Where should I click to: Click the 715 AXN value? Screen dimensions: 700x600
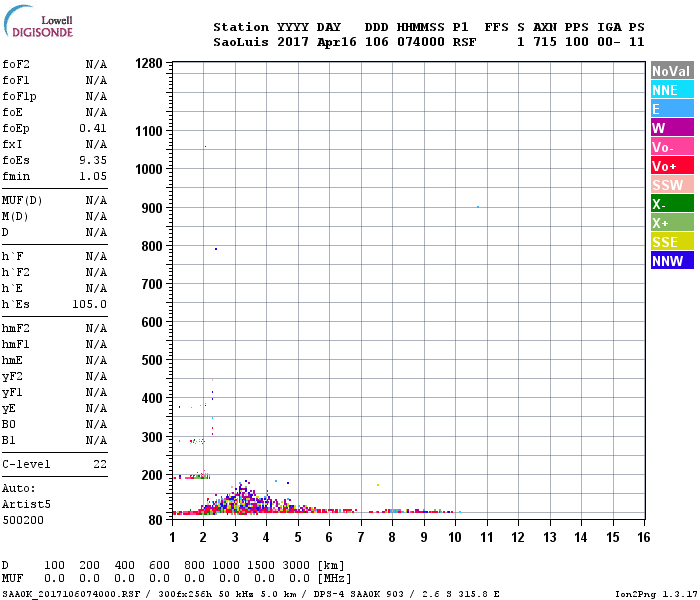click(x=545, y=42)
